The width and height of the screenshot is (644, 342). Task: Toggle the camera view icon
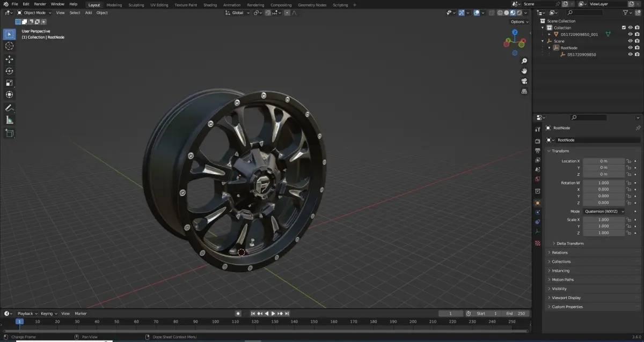tap(524, 81)
